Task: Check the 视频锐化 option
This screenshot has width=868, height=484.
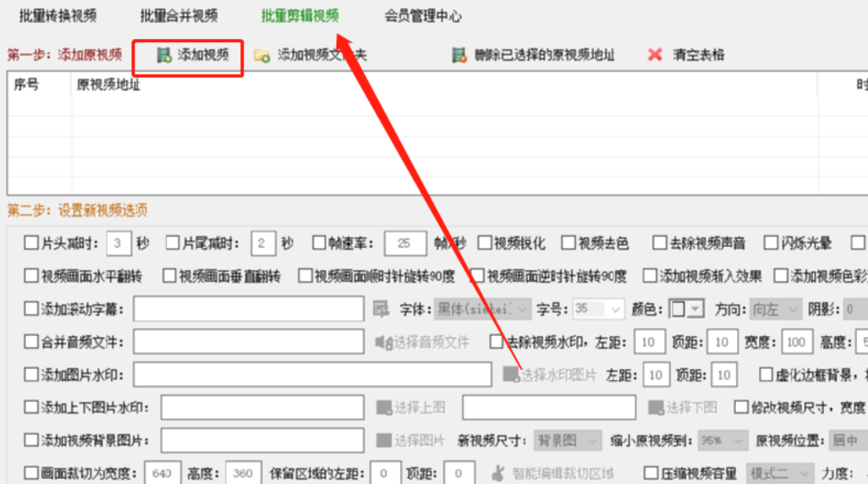Action: pyautogui.click(x=485, y=243)
